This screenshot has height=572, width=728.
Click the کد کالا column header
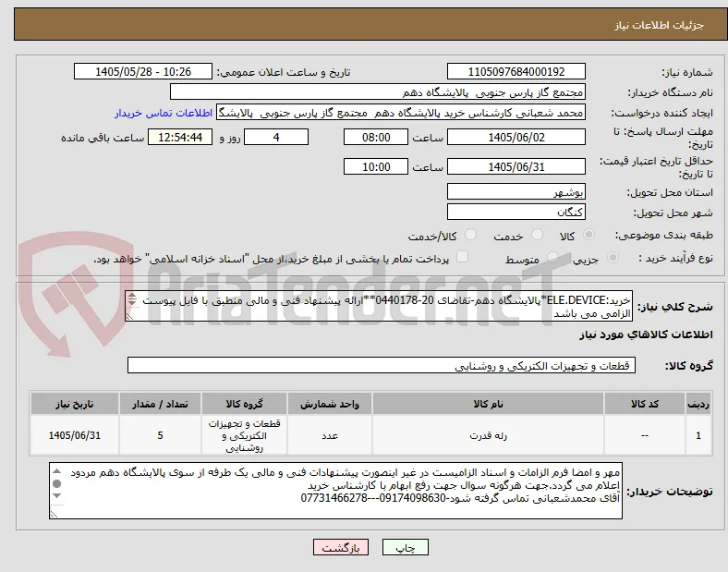pyautogui.click(x=645, y=404)
